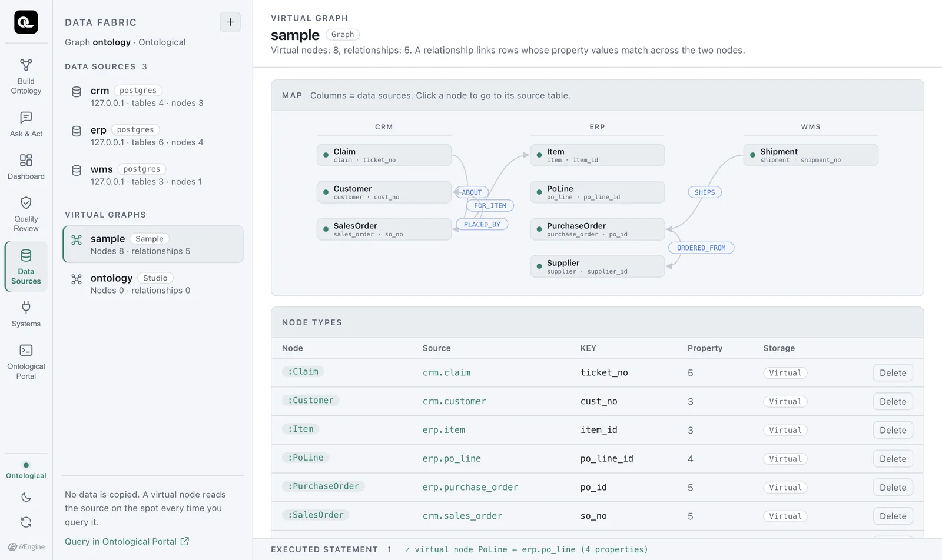Select the erp postgres data source

click(153, 136)
